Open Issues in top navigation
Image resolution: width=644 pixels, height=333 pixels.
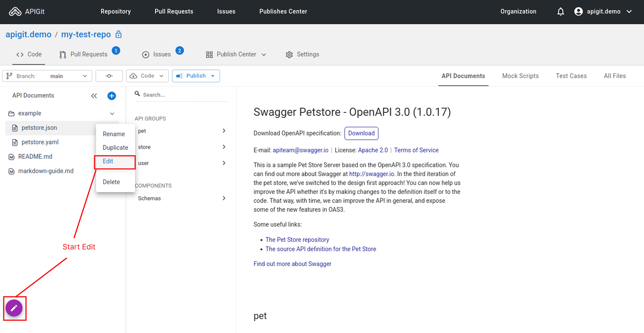click(226, 12)
